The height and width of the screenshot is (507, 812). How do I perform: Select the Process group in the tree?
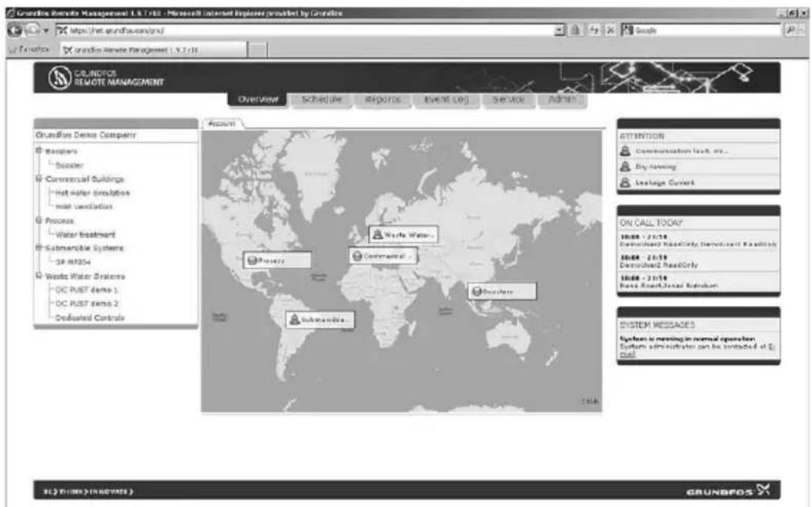(59, 220)
